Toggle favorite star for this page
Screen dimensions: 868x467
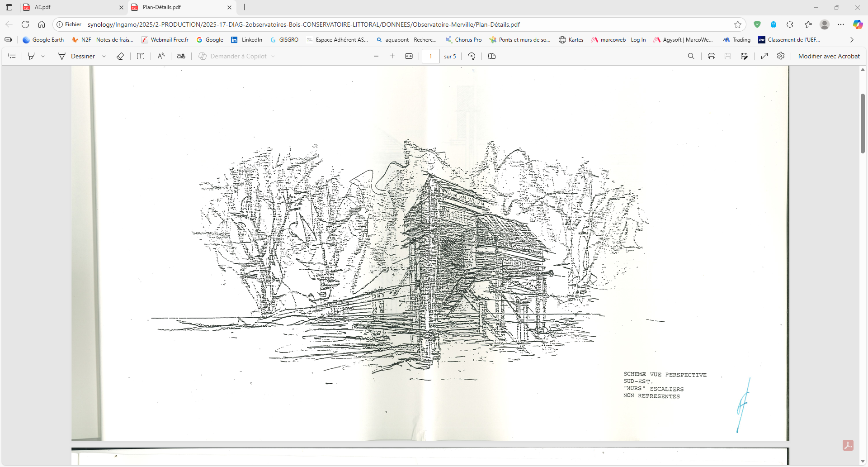click(x=738, y=24)
